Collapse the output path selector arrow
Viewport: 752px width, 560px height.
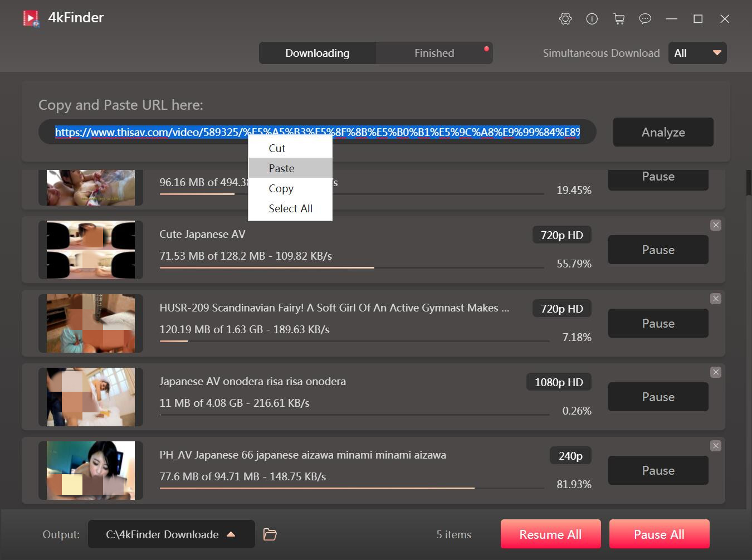click(x=231, y=534)
